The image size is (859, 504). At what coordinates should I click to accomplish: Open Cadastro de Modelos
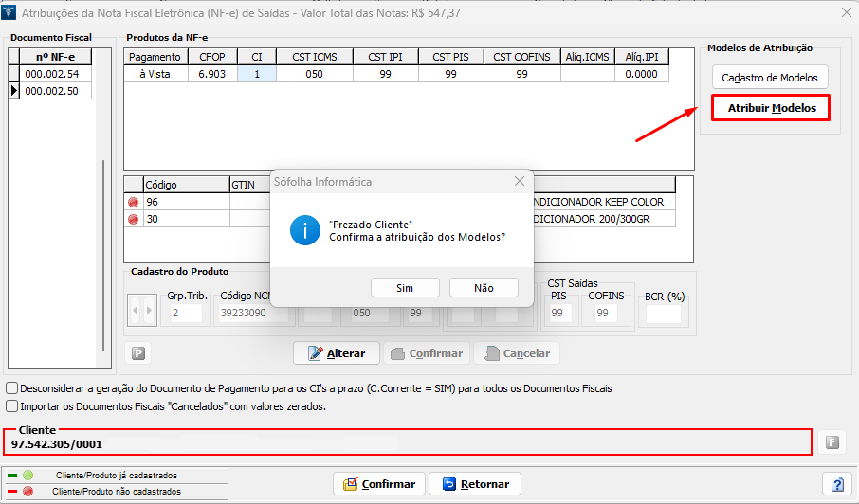click(x=770, y=78)
